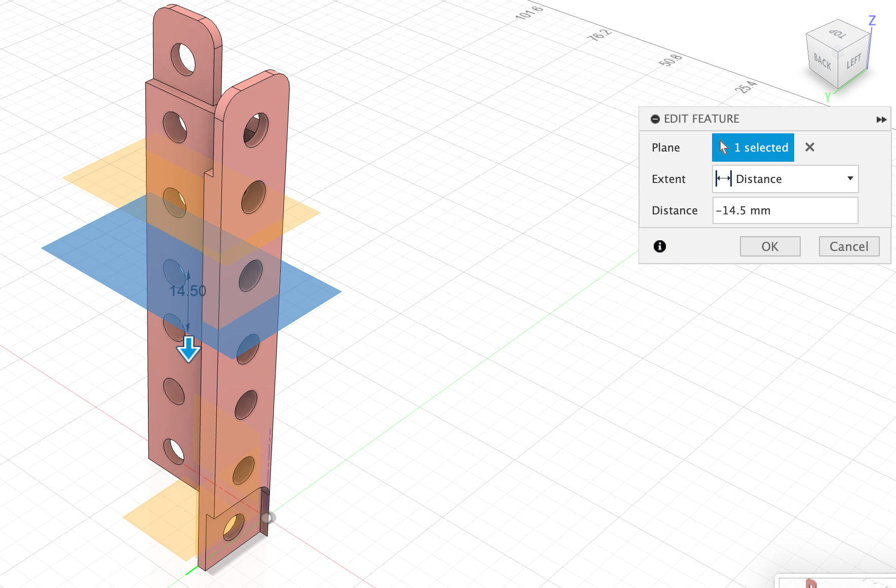The height and width of the screenshot is (588, 896).
Task: Click the TOP face of the ViewCube
Action: click(x=838, y=33)
